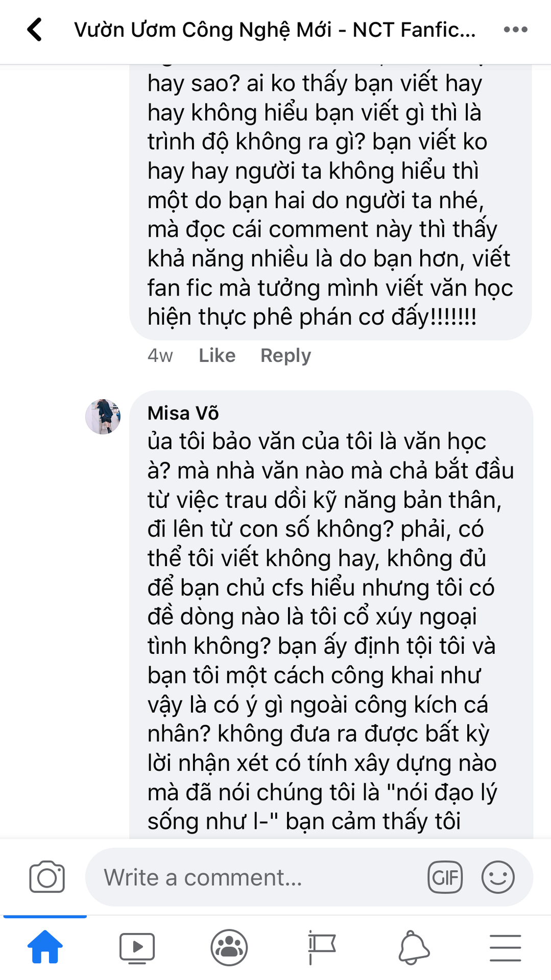View notifications via bell icon

pos(414,947)
